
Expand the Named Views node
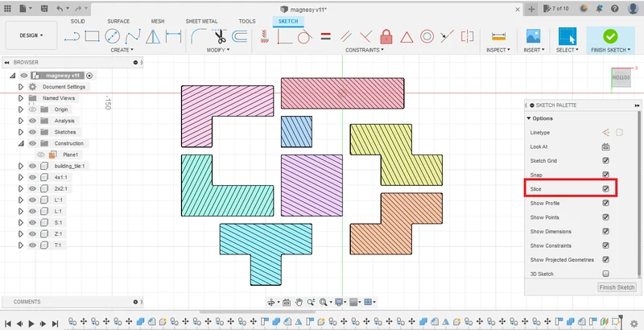(21, 98)
